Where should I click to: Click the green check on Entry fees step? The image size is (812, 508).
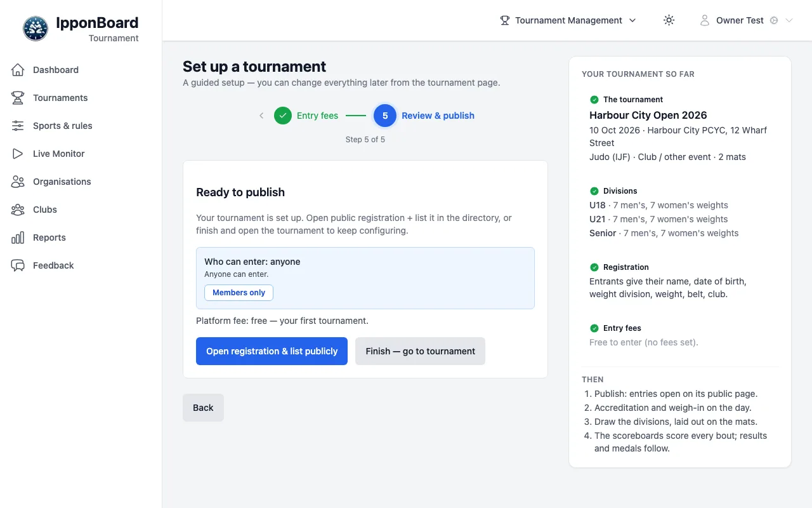click(283, 116)
